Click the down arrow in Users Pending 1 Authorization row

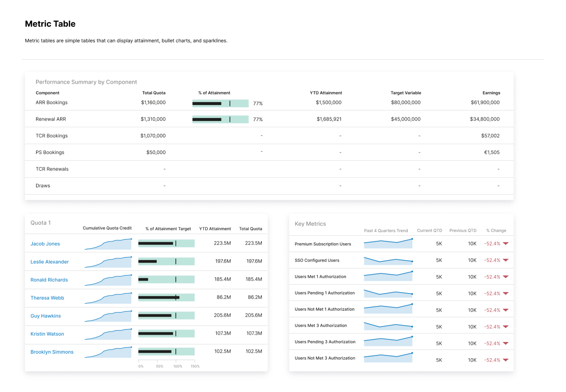pos(505,294)
